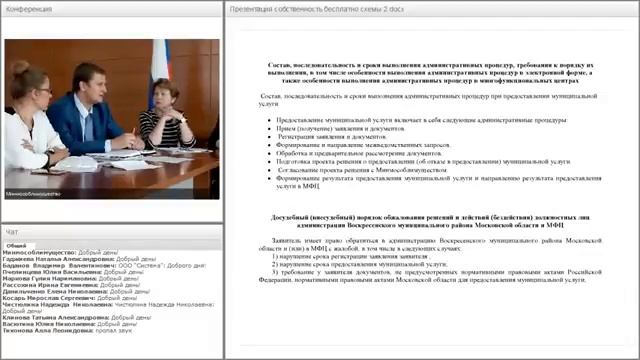Click bullet 'Подготовка проекта решения о предоставлении'
Image resolution: width=640 pixels, height=360 pixels.
pyautogui.click(x=423, y=162)
